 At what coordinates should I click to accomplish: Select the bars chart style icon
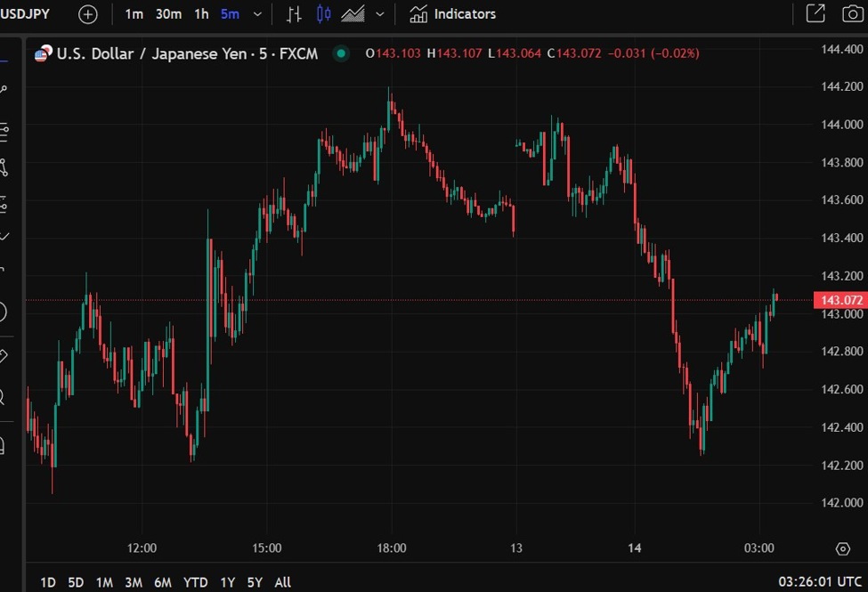click(294, 14)
